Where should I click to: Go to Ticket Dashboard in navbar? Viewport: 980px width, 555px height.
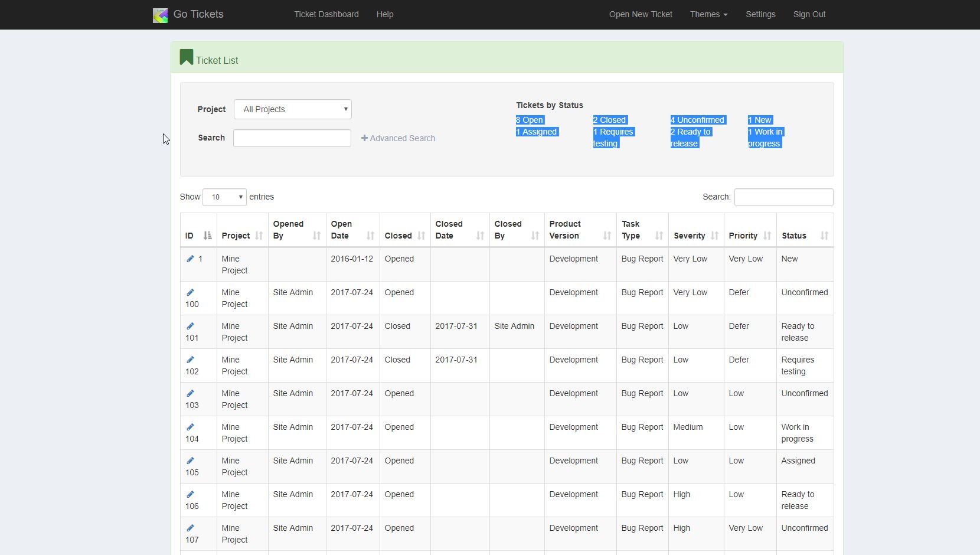(326, 14)
